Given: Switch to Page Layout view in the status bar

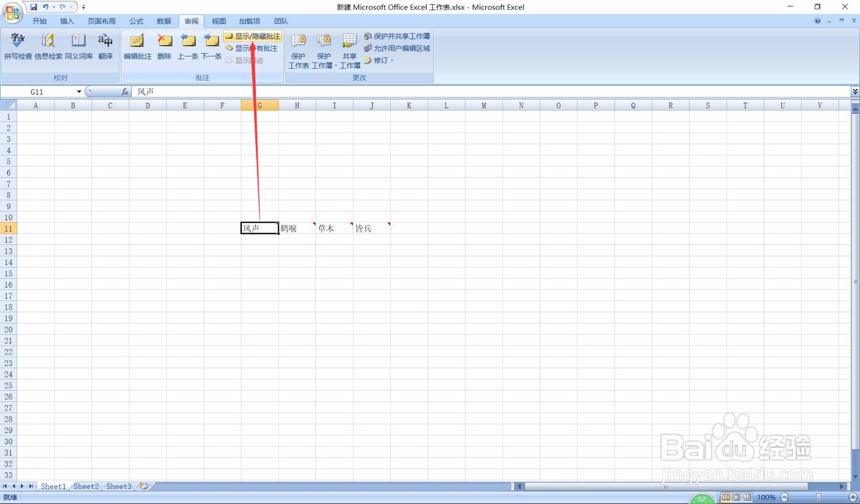Looking at the screenshot, I should point(736,498).
